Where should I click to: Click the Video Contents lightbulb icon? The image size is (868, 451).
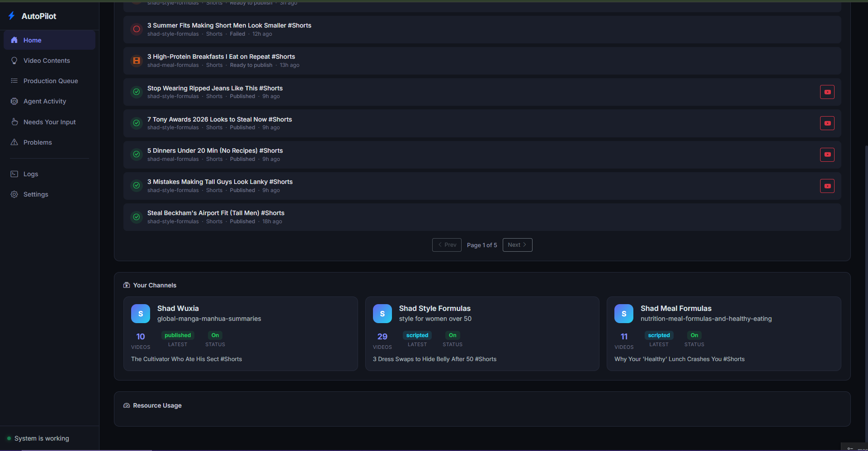14,61
